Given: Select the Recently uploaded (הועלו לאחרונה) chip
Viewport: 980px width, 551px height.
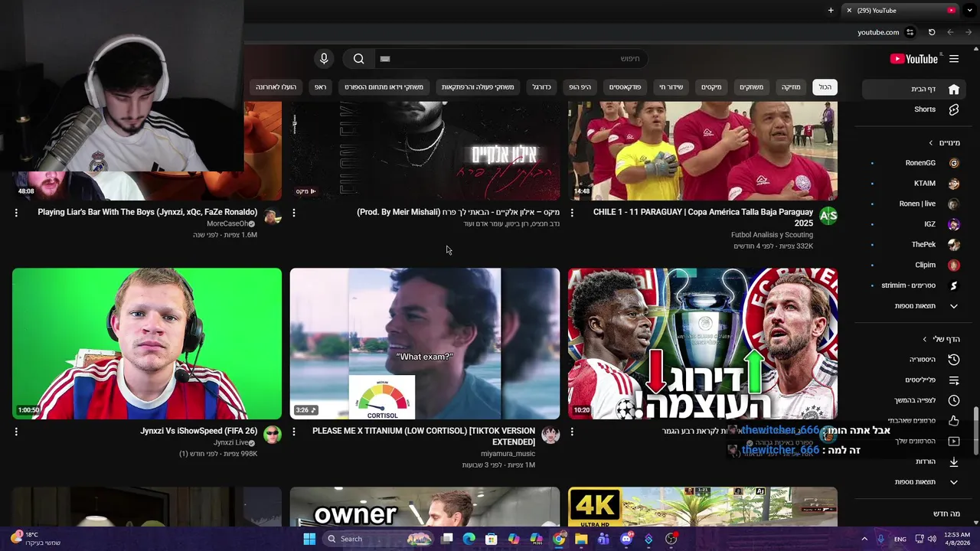Looking at the screenshot, I should (x=276, y=87).
